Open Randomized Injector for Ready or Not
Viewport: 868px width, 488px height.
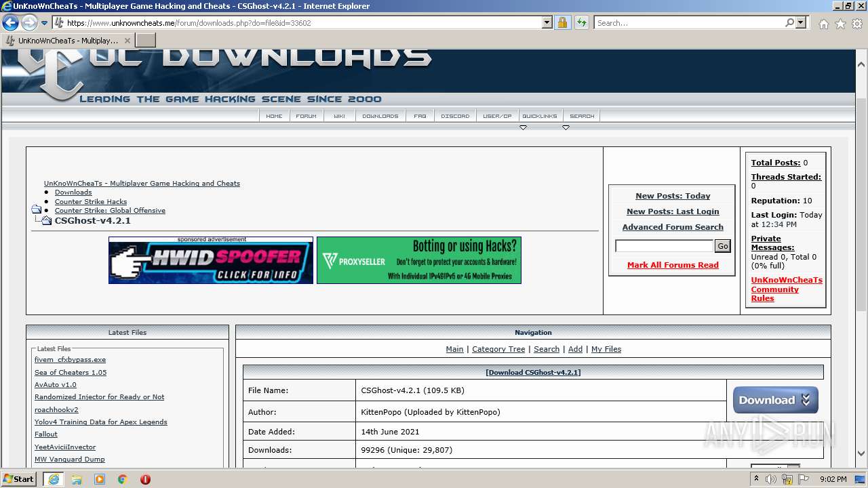99,397
